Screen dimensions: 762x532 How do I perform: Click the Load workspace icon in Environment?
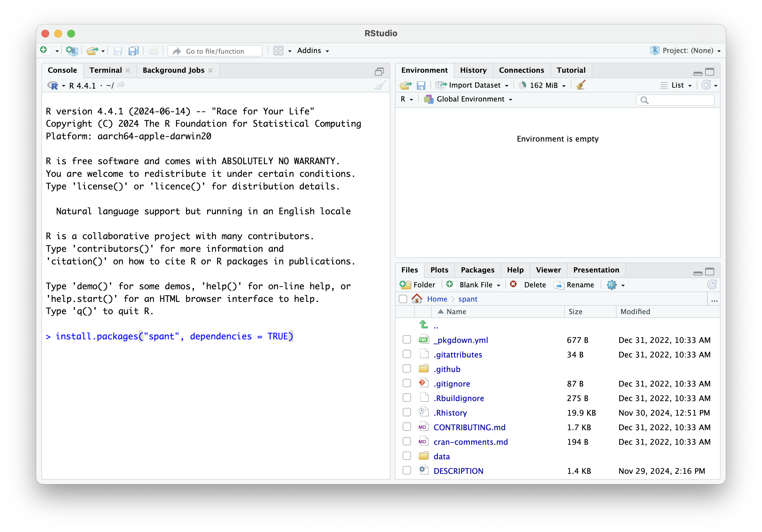(406, 85)
